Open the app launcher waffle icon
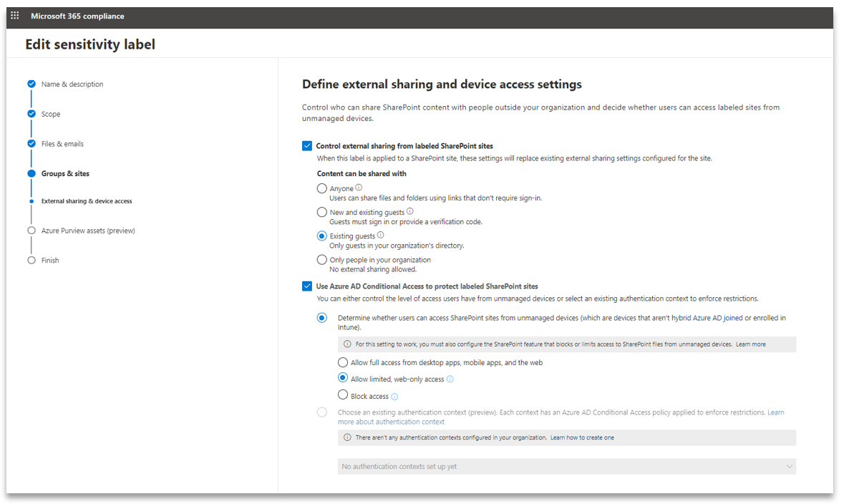The height and width of the screenshot is (504, 844). click(x=14, y=16)
